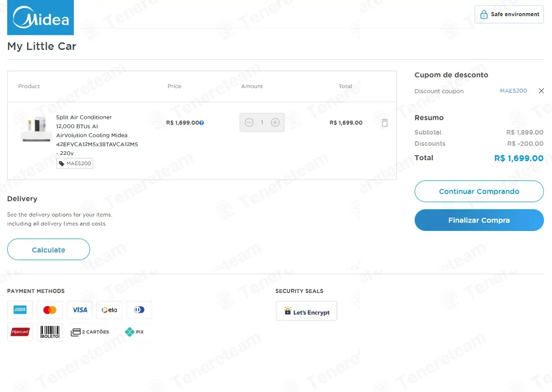The image size is (552, 392).
Task: Click the My Little Car heading
Action: click(x=42, y=46)
